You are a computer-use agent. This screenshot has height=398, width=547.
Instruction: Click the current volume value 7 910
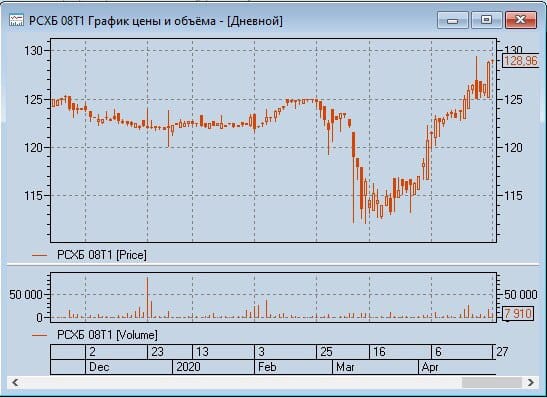click(x=518, y=313)
